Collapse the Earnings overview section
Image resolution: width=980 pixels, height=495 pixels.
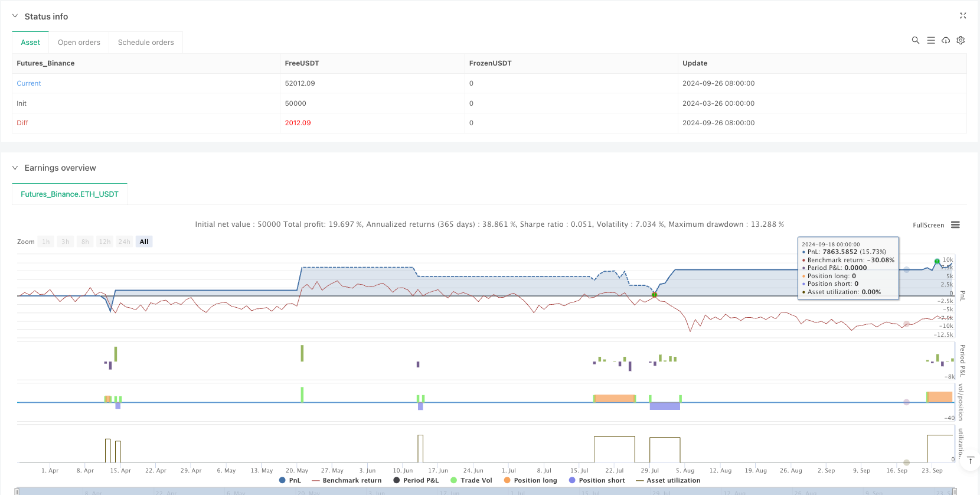15,168
